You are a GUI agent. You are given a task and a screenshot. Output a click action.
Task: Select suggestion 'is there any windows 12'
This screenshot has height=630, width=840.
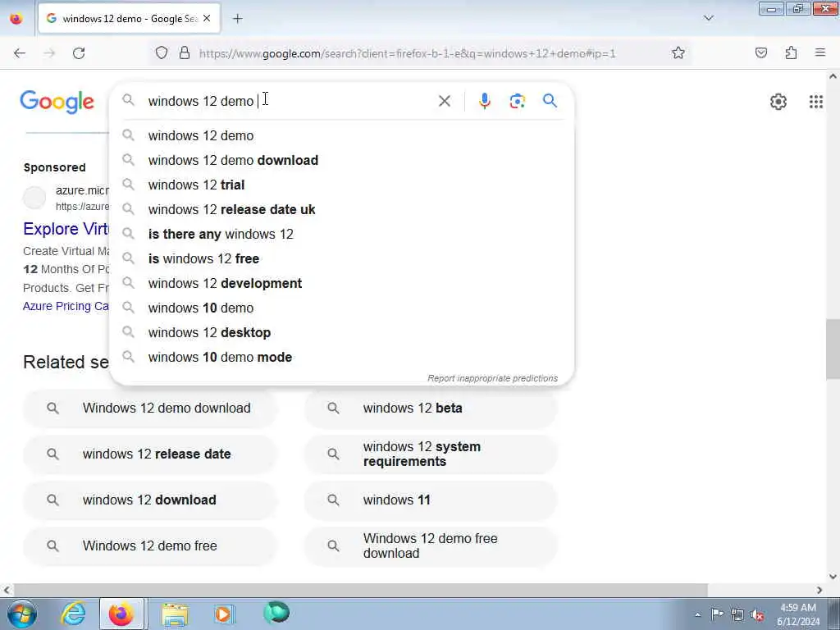click(342, 234)
